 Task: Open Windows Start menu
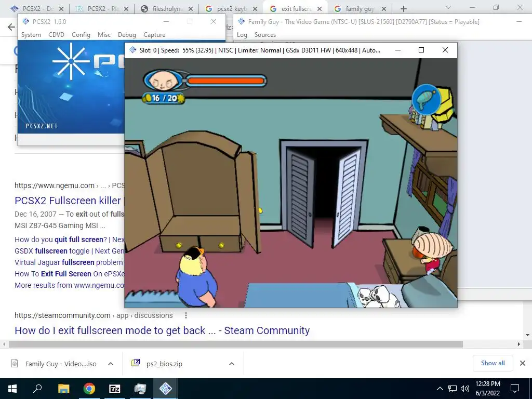(12, 389)
